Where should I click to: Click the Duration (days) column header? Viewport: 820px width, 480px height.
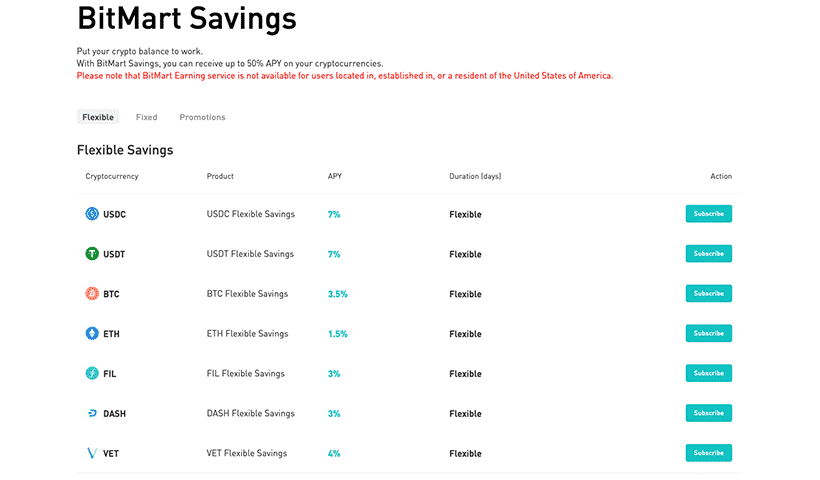coord(475,176)
